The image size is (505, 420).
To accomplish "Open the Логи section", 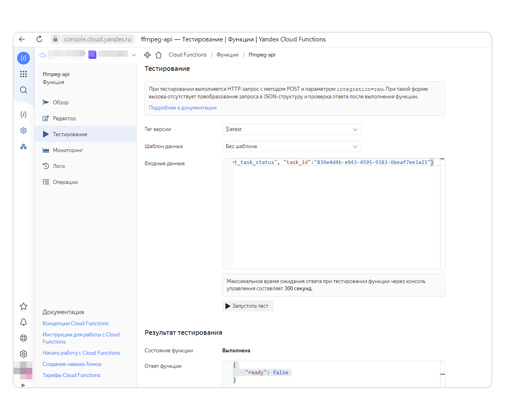I will coord(85,166).
